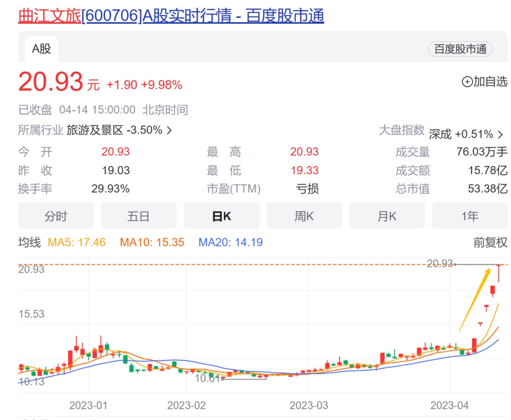Expand market index chevron after +0.51%
The height and width of the screenshot is (420, 511).
tap(501, 134)
